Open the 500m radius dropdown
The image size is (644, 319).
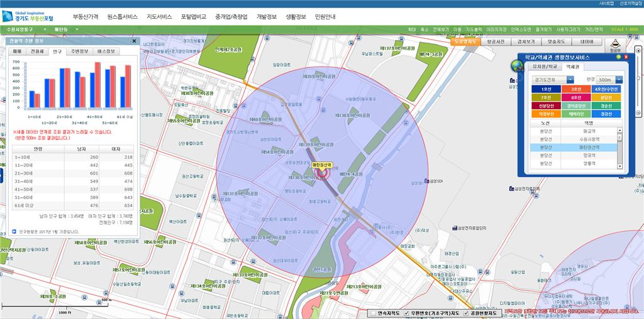pyautogui.click(x=618, y=80)
